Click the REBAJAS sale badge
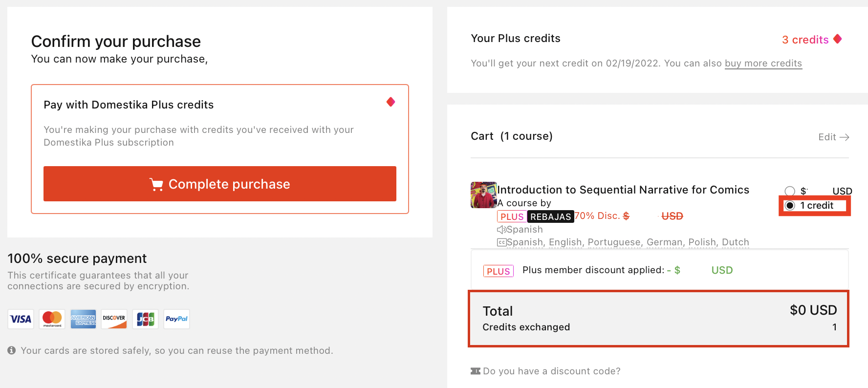This screenshot has height=388, width=868. point(550,216)
